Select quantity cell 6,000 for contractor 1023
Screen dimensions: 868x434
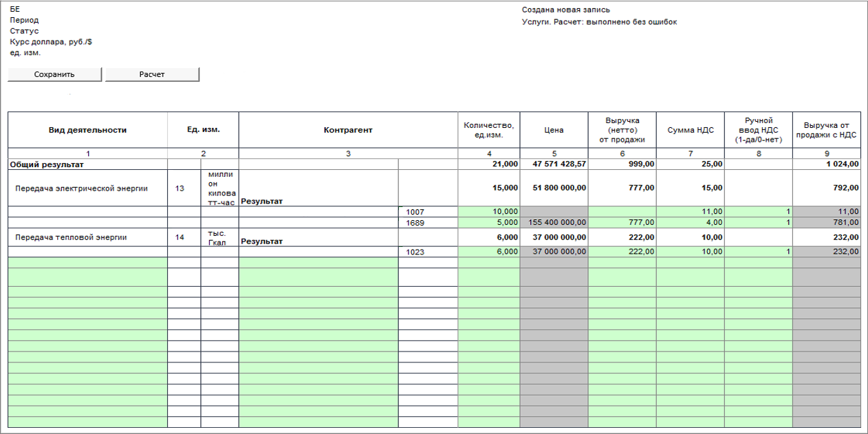coord(489,252)
